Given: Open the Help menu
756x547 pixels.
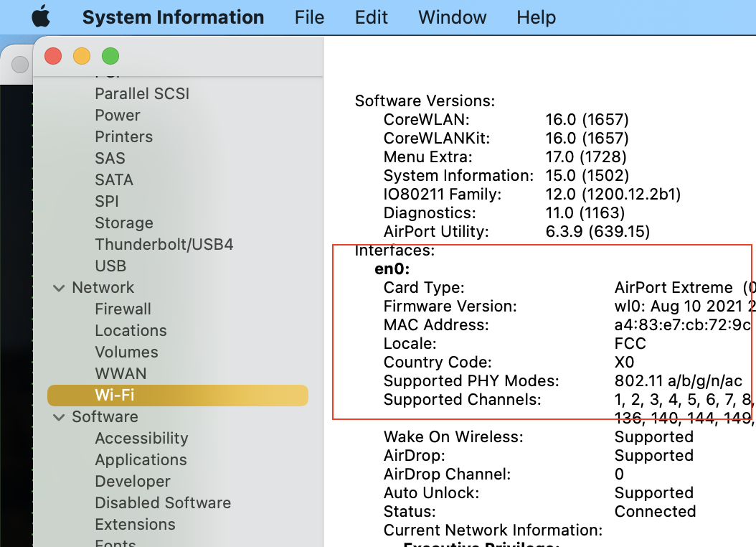Looking at the screenshot, I should tap(537, 17).
